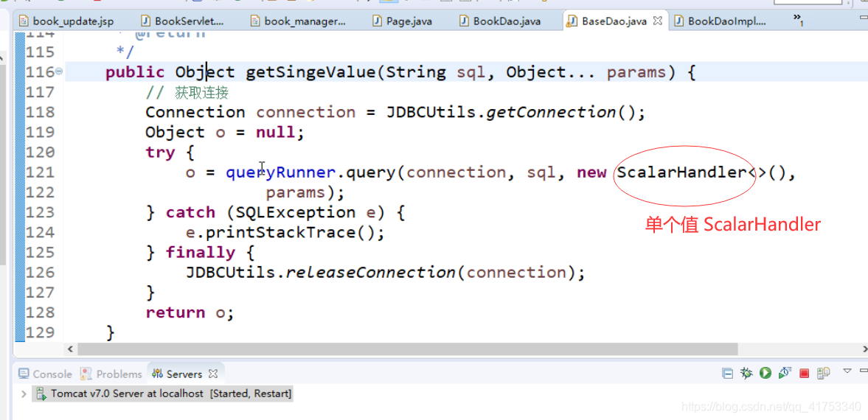
Task: Close the BaseDao.java tab
Action: coord(658,21)
